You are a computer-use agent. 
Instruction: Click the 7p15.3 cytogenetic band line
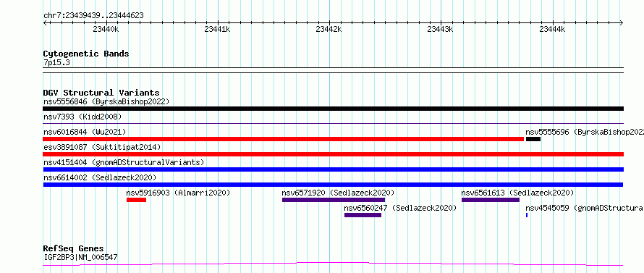[333, 70]
